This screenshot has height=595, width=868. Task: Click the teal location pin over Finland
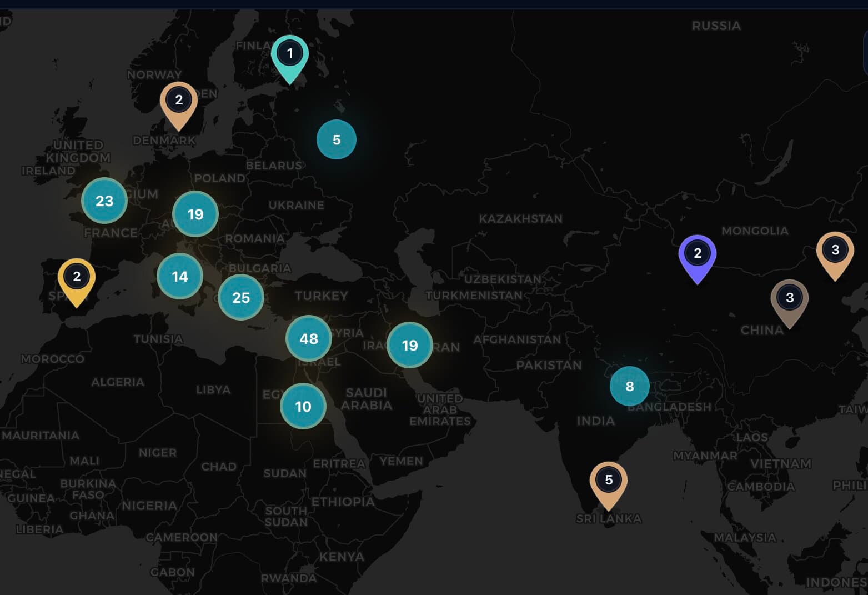(x=289, y=54)
